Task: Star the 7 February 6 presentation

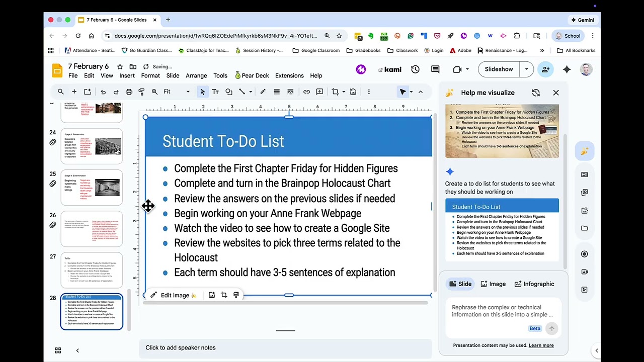Action: point(120,66)
